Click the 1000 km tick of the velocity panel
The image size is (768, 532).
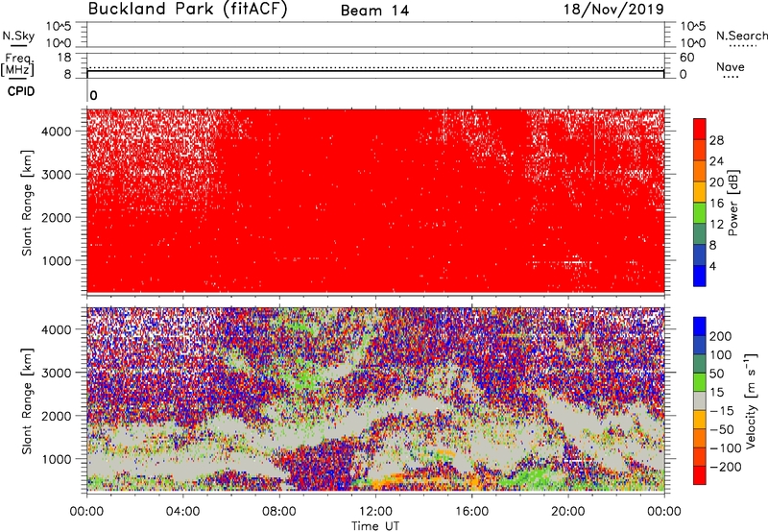click(57, 459)
